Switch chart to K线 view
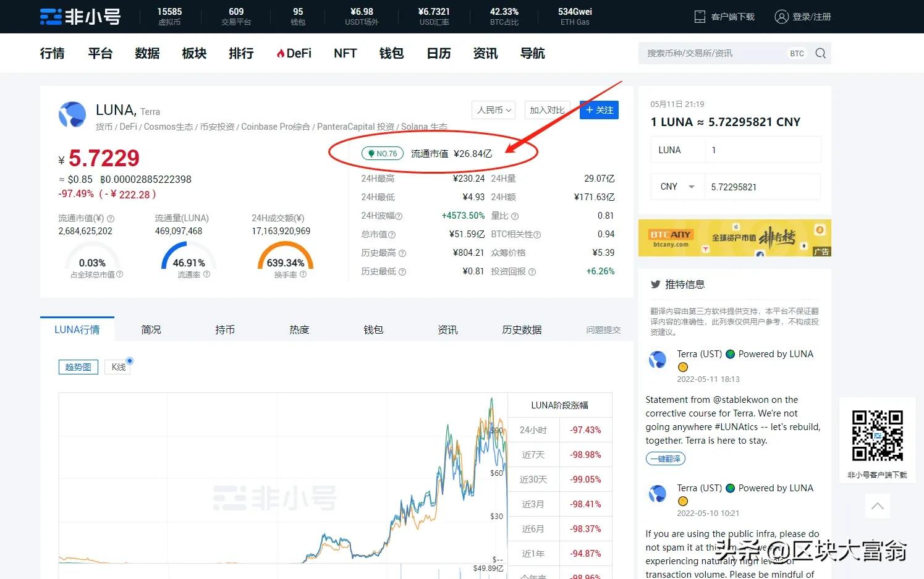This screenshot has height=579, width=924. (118, 367)
